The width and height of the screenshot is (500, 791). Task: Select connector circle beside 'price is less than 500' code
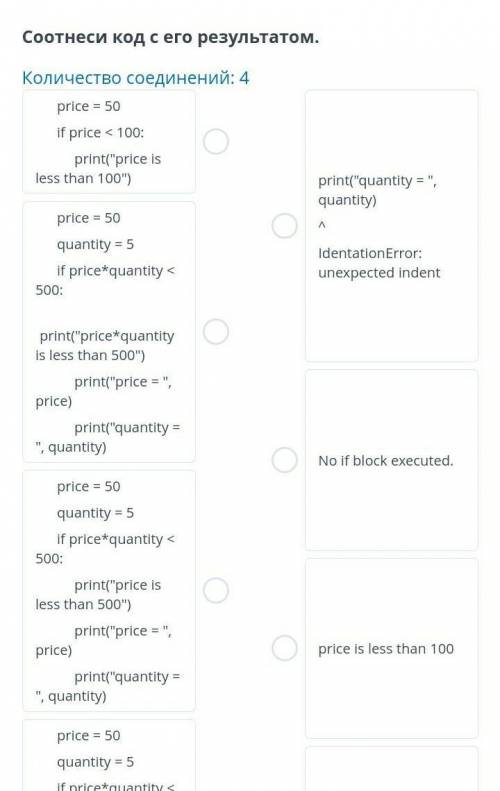point(216,590)
